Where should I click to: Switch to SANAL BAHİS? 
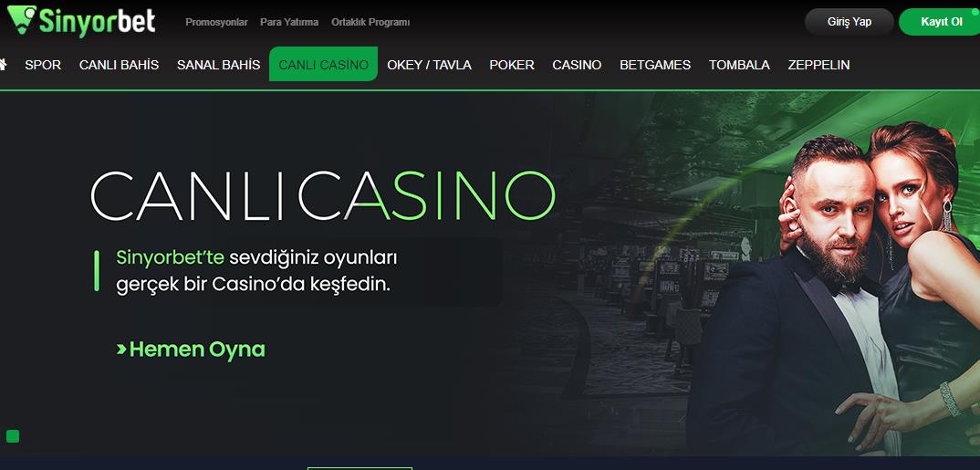pos(218,65)
